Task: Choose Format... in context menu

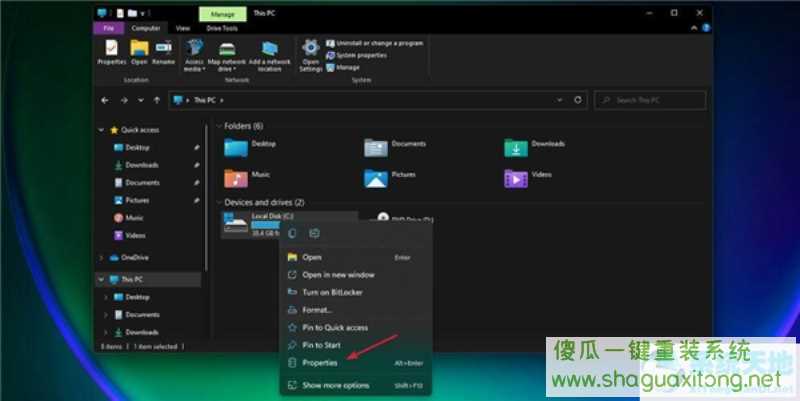Action: pyautogui.click(x=355, y=310)
